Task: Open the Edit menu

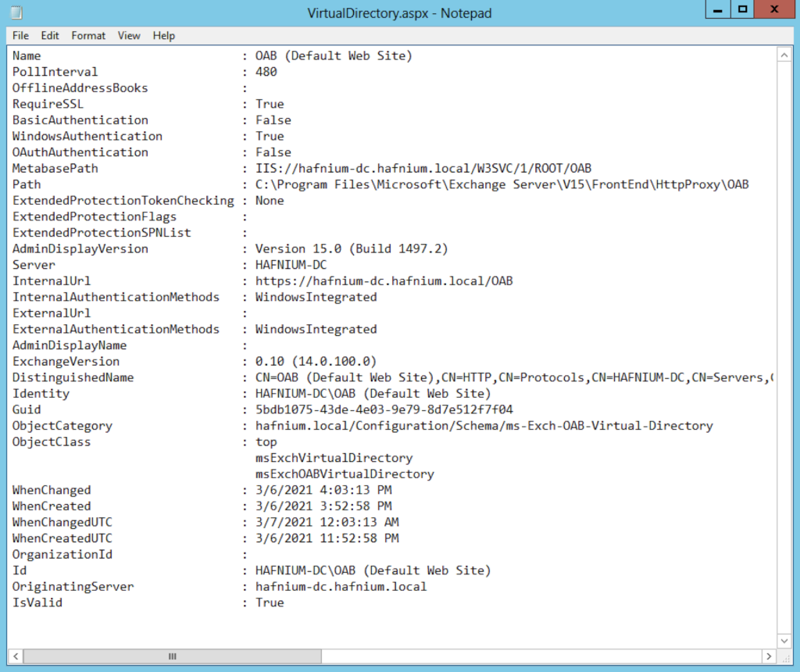Action: pyautogui.click(x=50, y=36)
